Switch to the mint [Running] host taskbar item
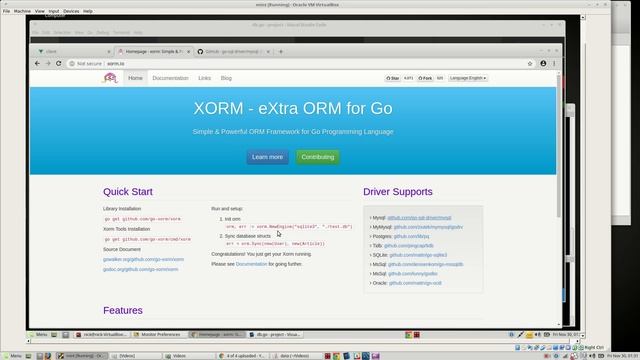This screenshot has width=640, height=360. [82, 356]
